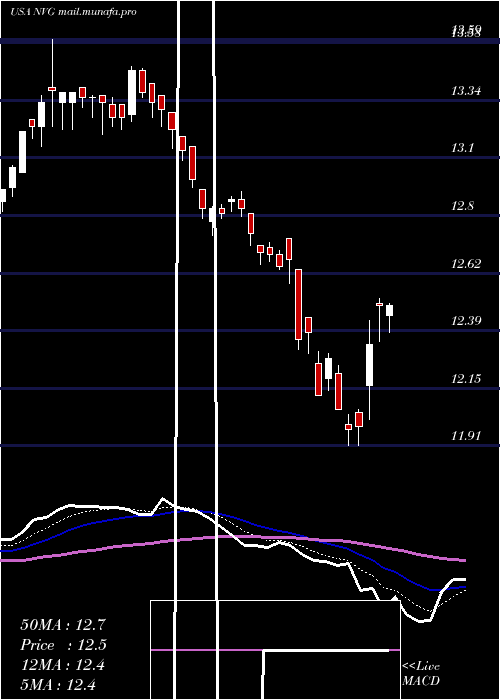Click the 12.39 price axis label
Screen dimensions: 500x700
[466, 321]
